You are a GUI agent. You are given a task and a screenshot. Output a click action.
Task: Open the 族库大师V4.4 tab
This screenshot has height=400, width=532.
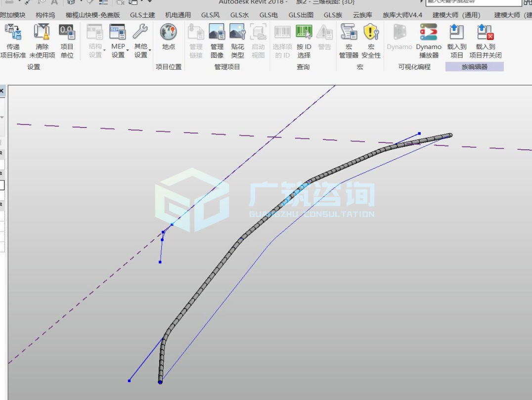[x=402, y=15]
